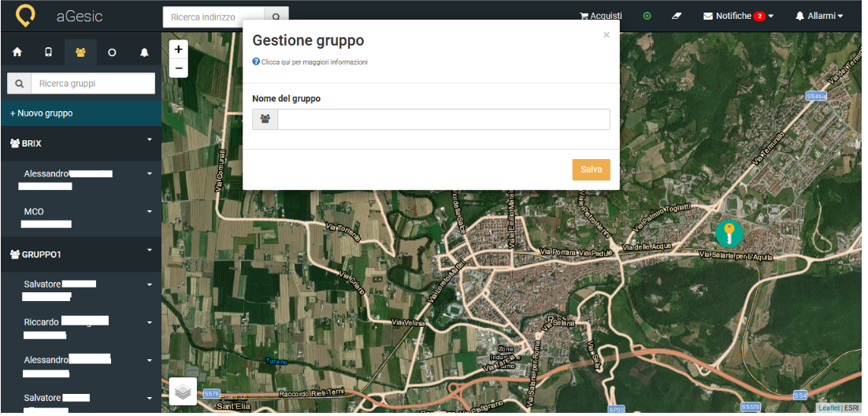868x416 pixels.
Task: Click the map layers icon
Action: (x=183, y=391)
